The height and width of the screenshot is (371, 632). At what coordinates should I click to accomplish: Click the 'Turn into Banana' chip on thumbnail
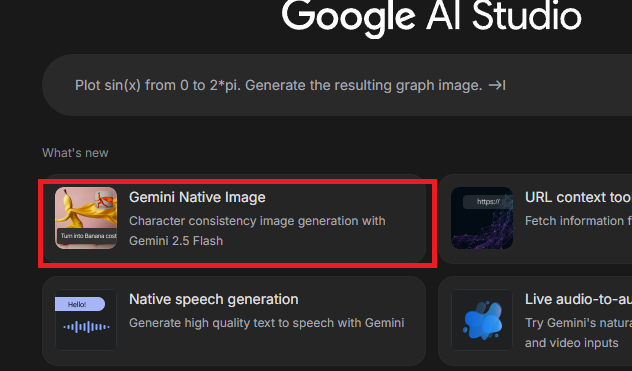click(87, 236)
